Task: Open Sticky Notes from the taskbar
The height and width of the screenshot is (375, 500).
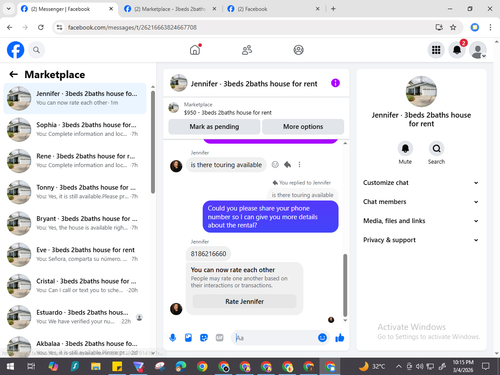Action: coord(117,367)
